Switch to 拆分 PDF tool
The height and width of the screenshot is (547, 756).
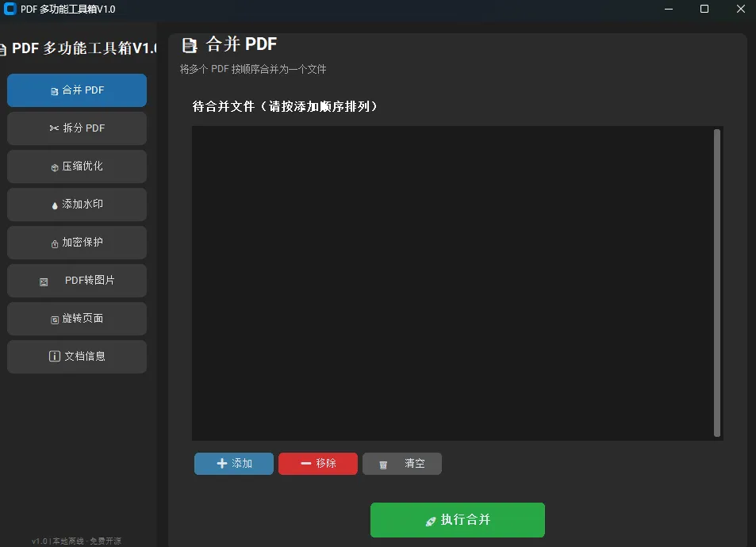click(x=77, y=128)
